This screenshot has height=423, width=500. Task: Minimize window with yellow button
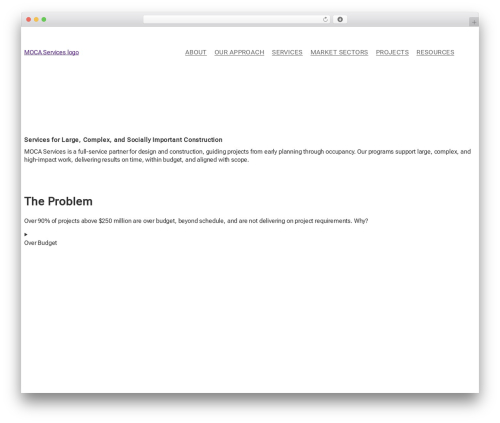click(36, 19)
